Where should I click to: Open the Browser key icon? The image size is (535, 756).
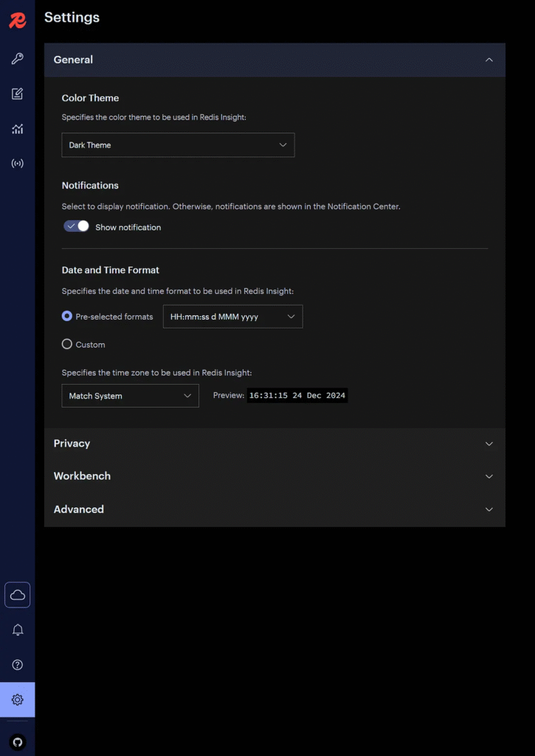17,59
